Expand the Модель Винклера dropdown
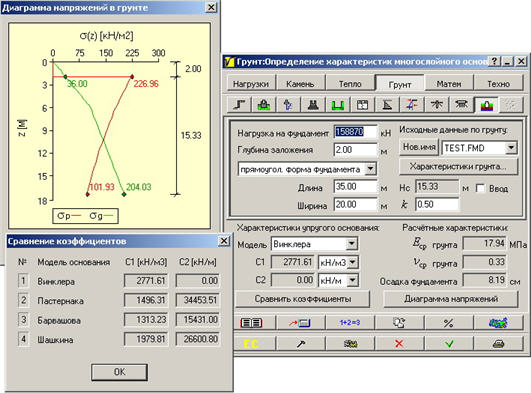 pyautogui.click(x=352, y=244)
